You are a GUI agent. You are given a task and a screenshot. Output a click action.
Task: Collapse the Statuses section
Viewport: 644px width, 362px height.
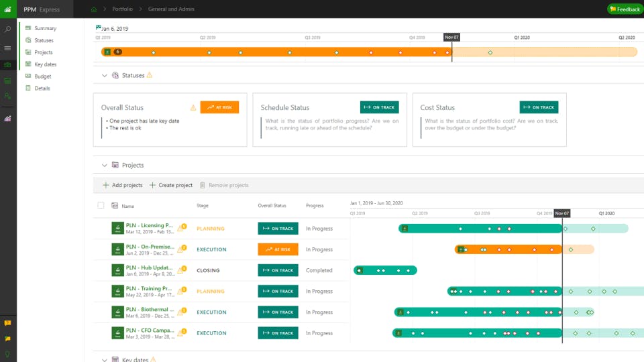coord(105,76)
